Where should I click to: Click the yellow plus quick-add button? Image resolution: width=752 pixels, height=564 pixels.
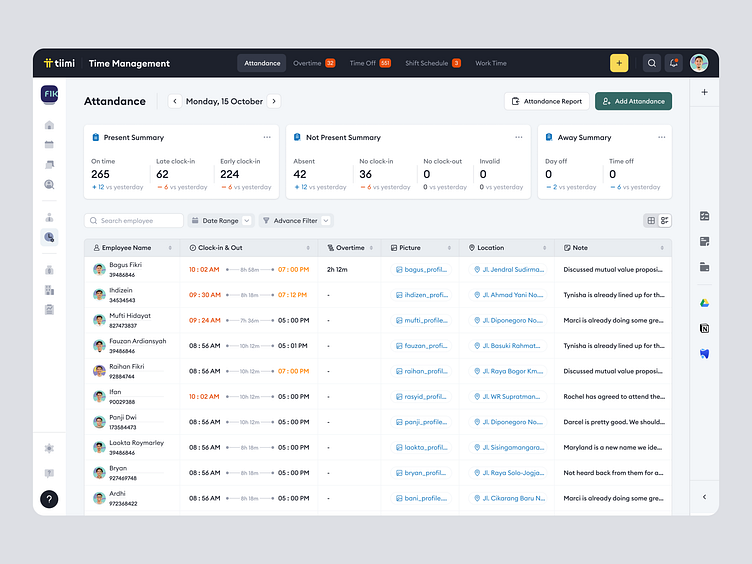click(619, 63)
